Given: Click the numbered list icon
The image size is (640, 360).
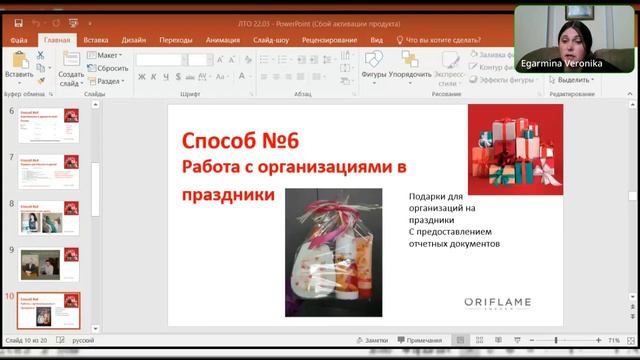Looking at the screenshot, I should tap(283, 60).
